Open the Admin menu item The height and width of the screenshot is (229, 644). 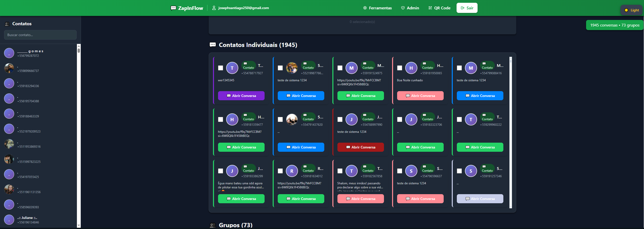coord(410,8)
